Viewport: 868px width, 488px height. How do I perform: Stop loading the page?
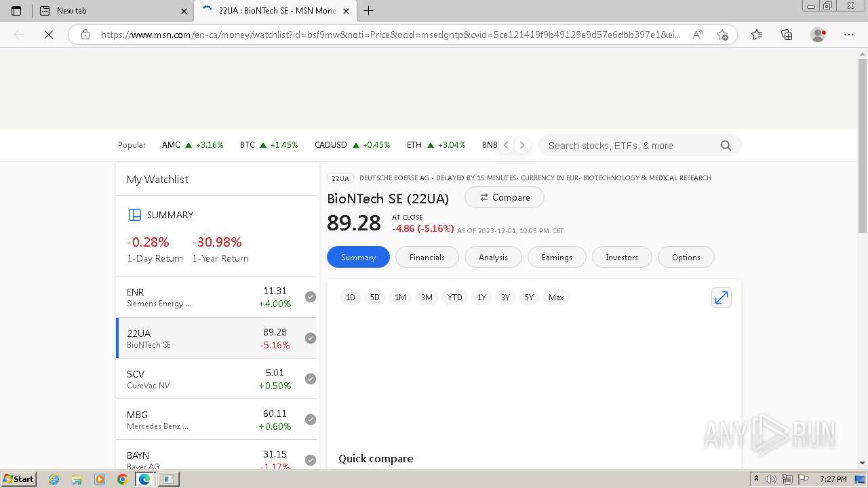(49, 35)
